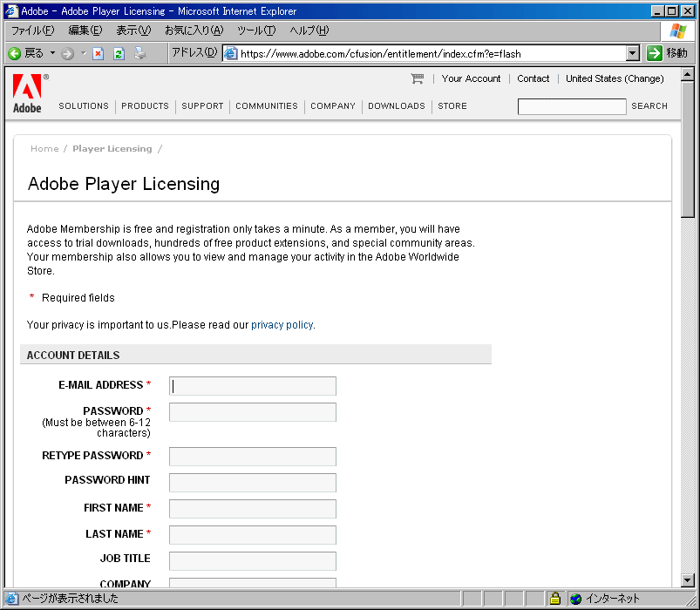Click United States (Change) link
The height and width of the screenshot is (610, 700).
point(615,78)
